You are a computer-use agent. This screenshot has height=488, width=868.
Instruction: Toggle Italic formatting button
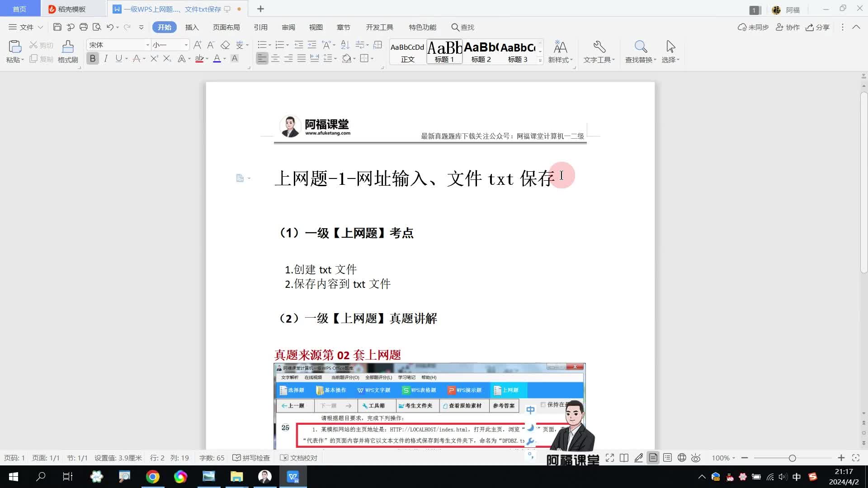coord(106,59)
